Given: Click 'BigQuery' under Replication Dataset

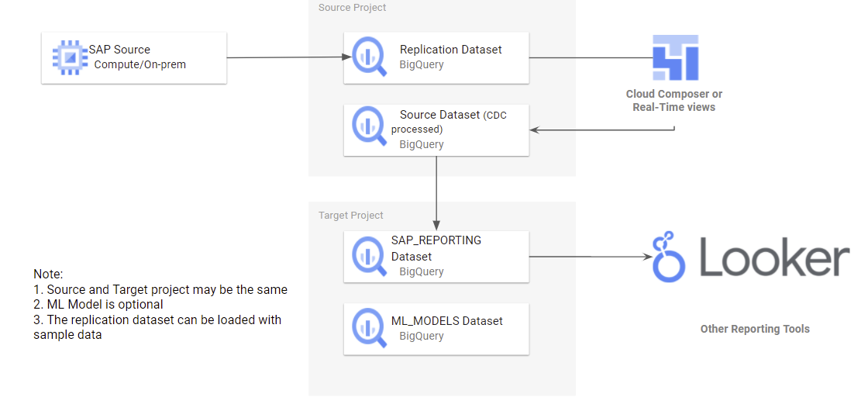Looking at the screenshot, I should coord(422,64).
